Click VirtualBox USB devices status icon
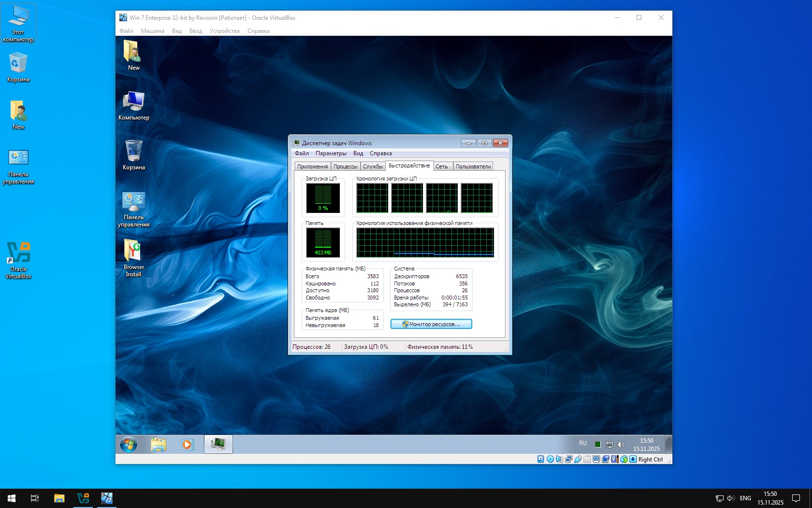The image size is (812, 508). [x=578, y=459]
